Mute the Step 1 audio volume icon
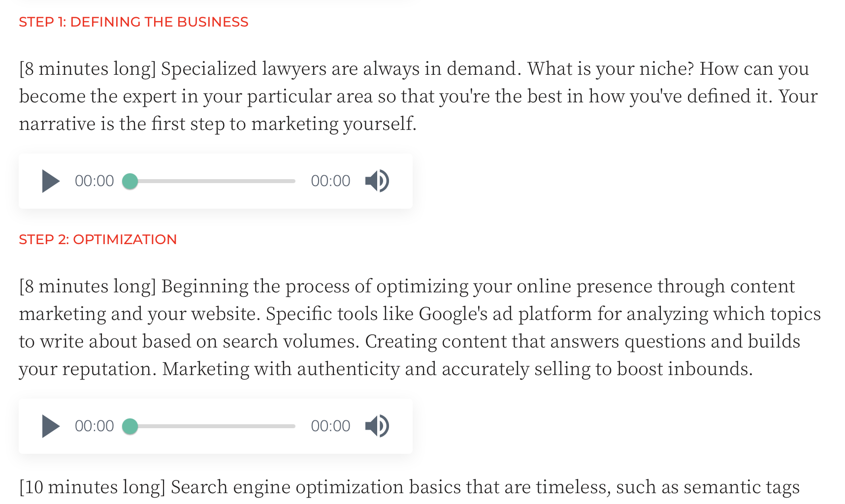The height and width of the screenshot is (504, 845). pos(377,181)
